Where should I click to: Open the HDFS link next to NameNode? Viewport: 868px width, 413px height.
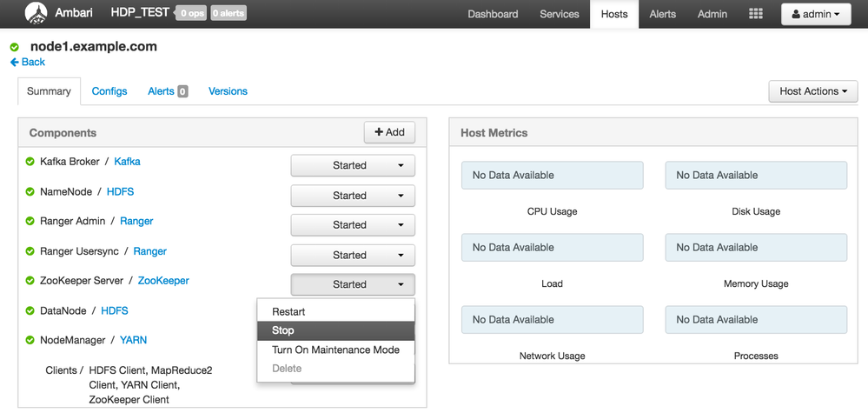[x=120, y=191]
